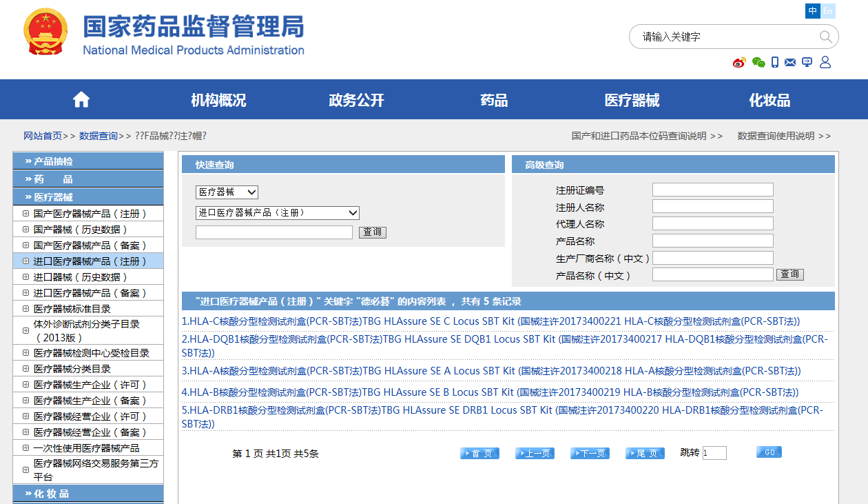This screenshot has width=868, height=504.
Task: Select the 中 Chinese language toggle
Action: pos(813,11)
